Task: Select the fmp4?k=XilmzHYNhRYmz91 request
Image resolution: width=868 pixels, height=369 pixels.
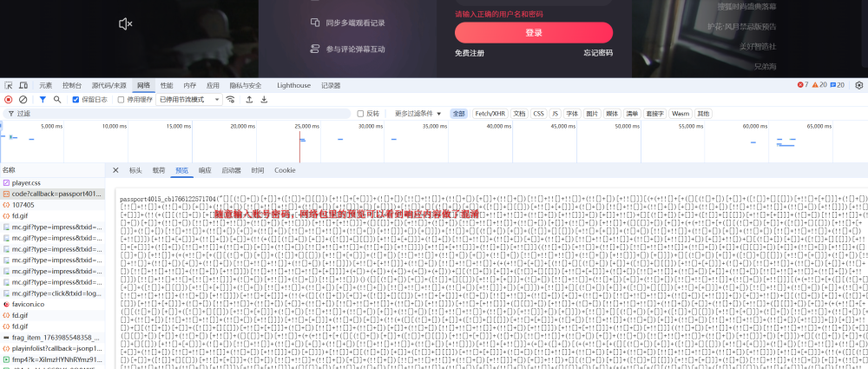Action: pyautogui.click(x=52, y=359)
